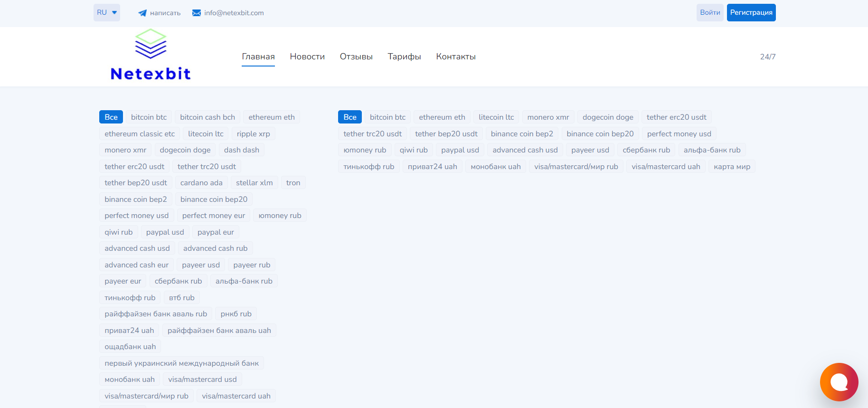Screen dimensions: 868x408
Task: Select tether trc20 usdt in right list
Action: (373, 134)
